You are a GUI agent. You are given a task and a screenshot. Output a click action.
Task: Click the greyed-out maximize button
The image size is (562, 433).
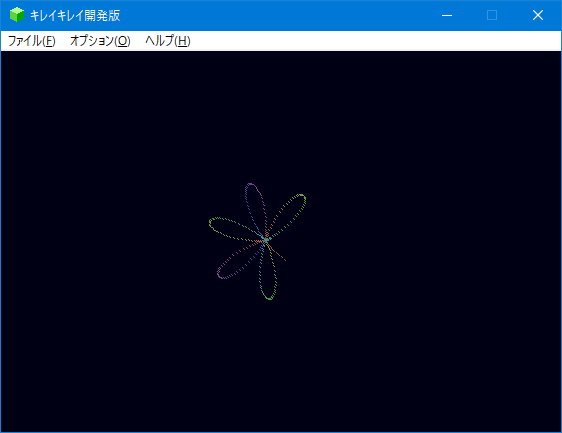(x=492, y=15)
